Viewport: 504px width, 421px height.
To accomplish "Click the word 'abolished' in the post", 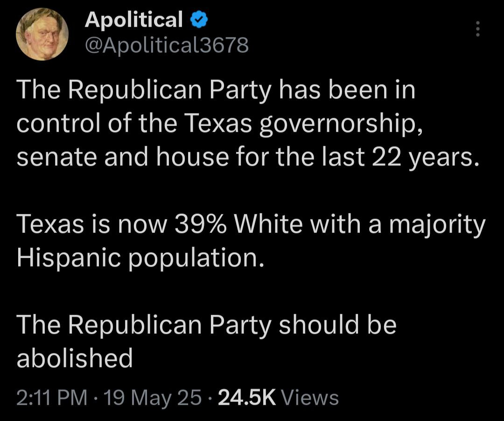I will point(75,358).
